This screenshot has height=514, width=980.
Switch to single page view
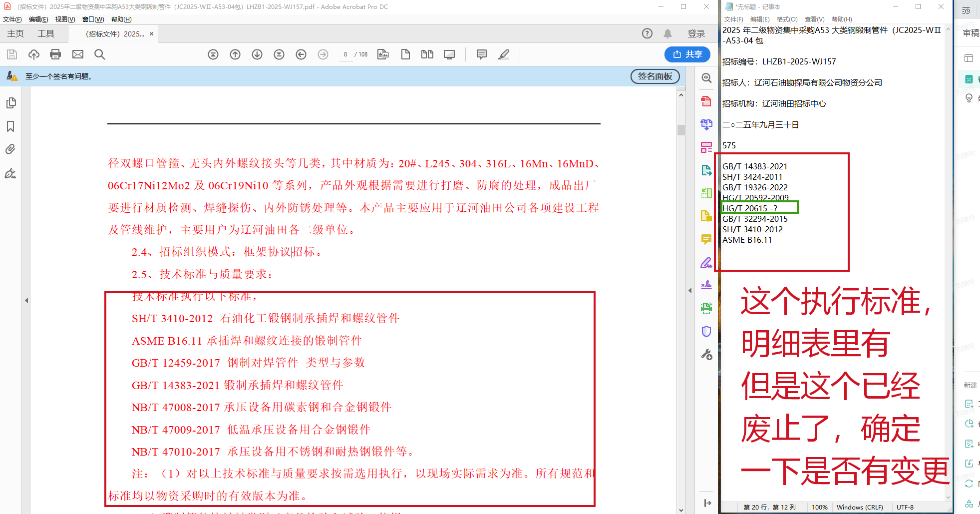point(405,54)
